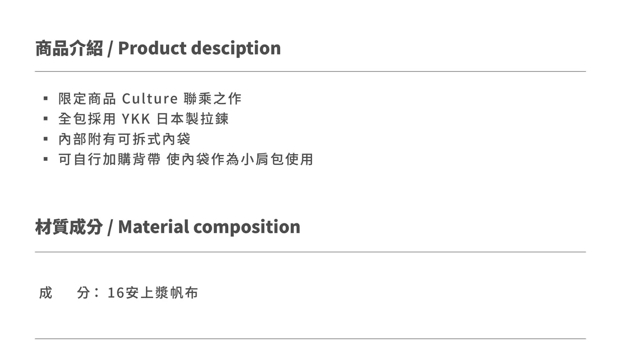Click the 聯乘之作 text

[213, 98]
